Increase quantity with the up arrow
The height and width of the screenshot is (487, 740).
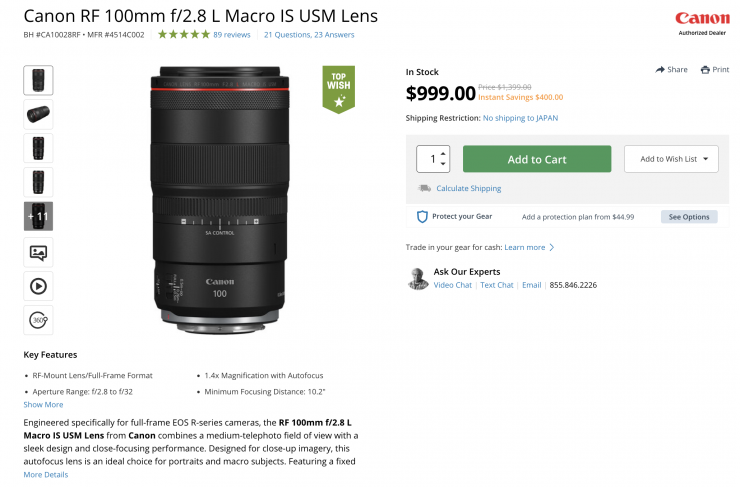444,153
